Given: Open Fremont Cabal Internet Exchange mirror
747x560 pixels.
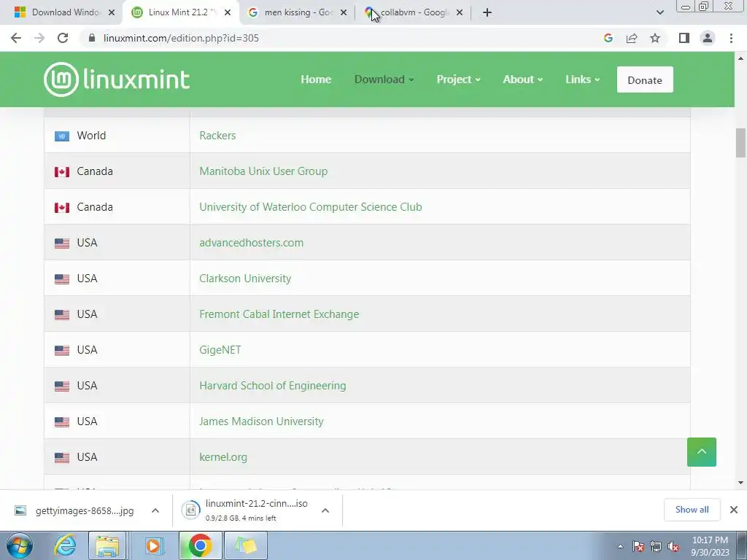Looking at the screenshot, I should point(279,314).
